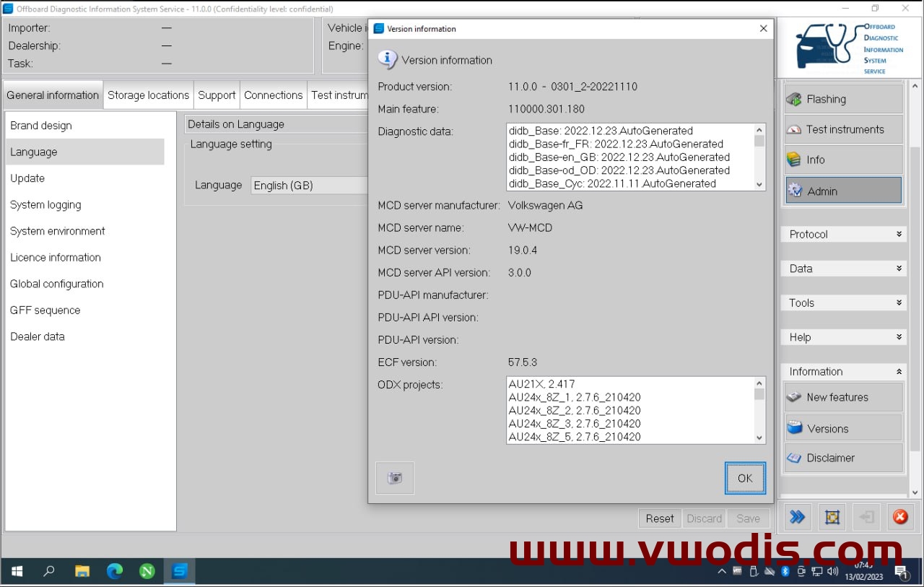Open the Versions entry
The image size is (924, 587).
(x=843, y=428)
